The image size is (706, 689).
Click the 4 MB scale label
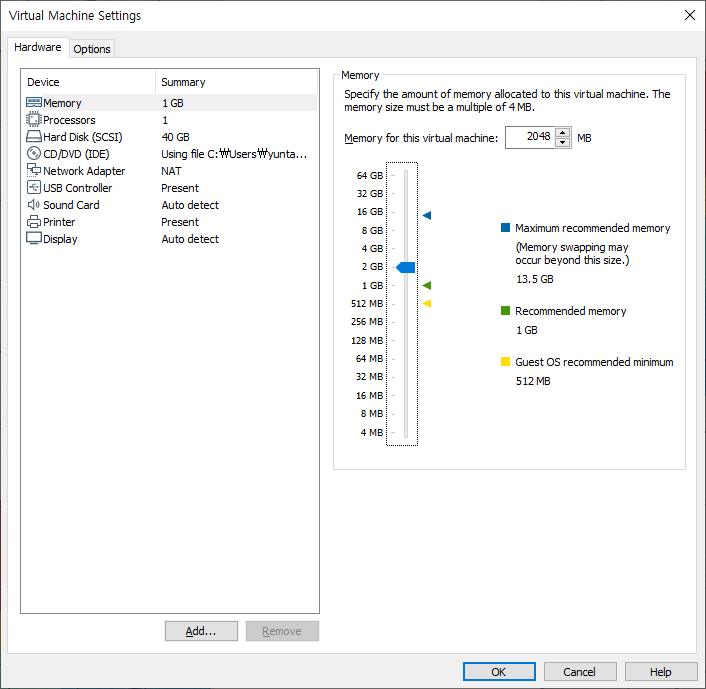coord(371,432)
